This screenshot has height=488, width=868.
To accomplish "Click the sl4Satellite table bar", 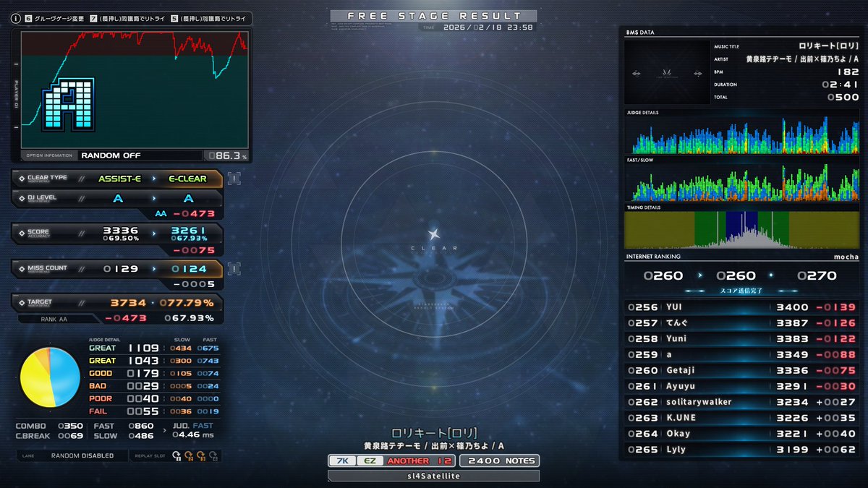I will coord(433,476).
